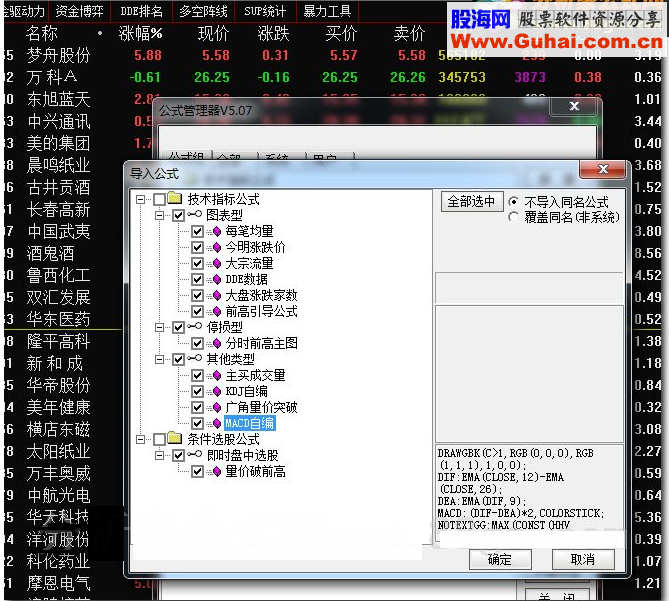Click the formula code preview box
The image size is (669, 601).
(529, 495)
